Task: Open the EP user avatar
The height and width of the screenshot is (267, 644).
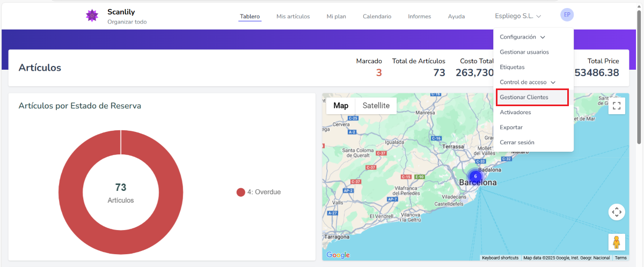Action: click(x=567, y=15)
